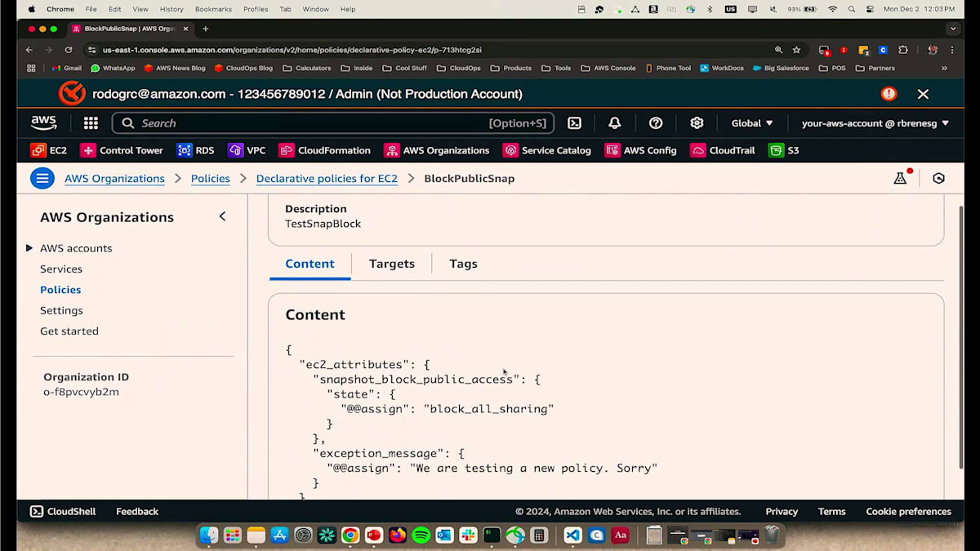
Task: Open the beaker experiments icon
Action: (901, 178)
